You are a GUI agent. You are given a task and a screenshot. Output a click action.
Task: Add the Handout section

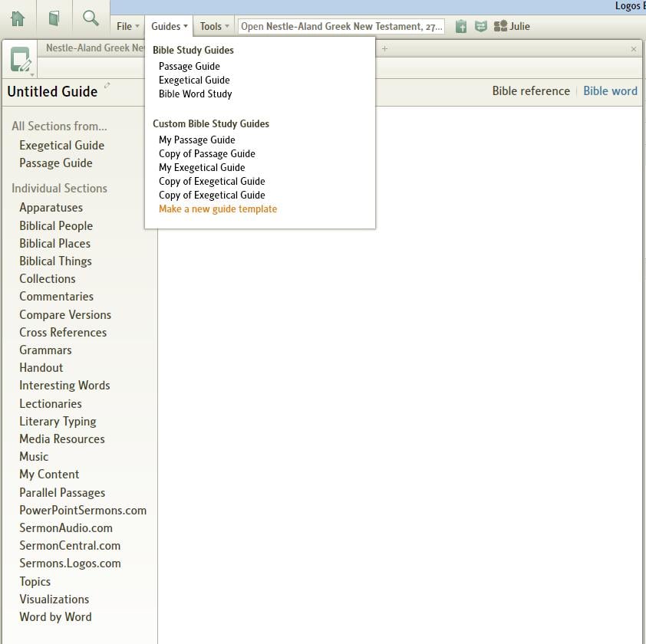(x=41, y=368)
